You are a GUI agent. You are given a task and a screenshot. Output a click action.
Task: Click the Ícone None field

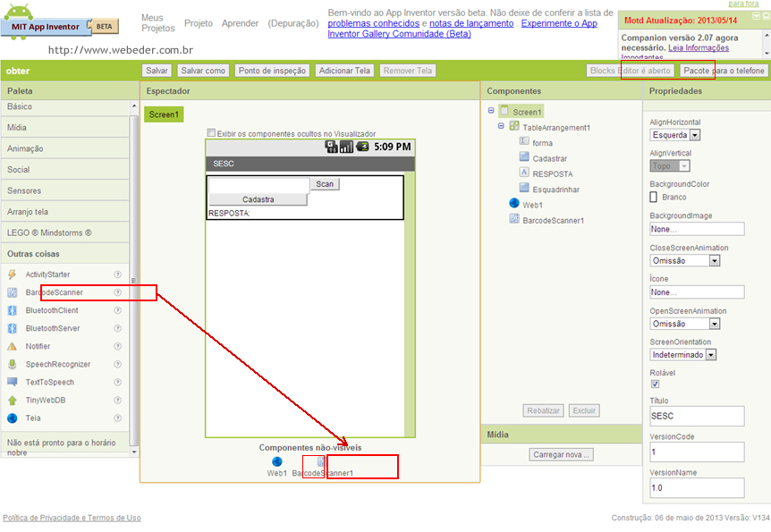697,292
